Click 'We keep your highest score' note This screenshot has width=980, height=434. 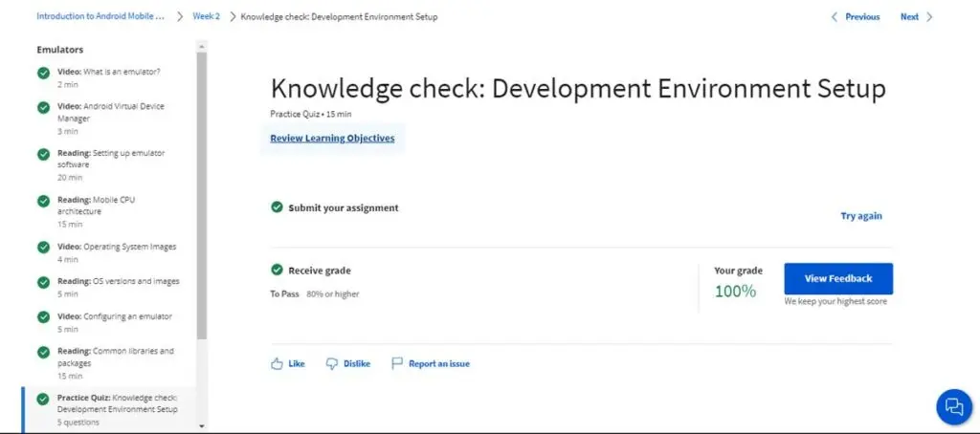click(835, 302)
